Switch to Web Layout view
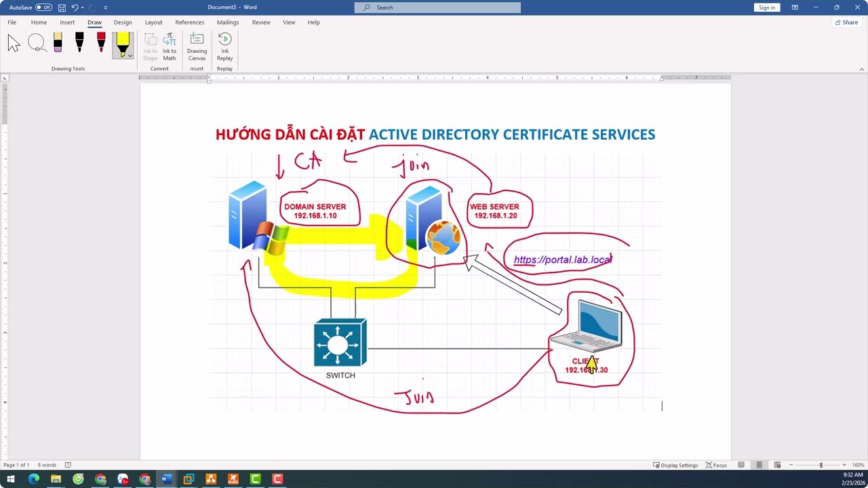This screenshot has width=868, height=488. [x=777, y=465]
